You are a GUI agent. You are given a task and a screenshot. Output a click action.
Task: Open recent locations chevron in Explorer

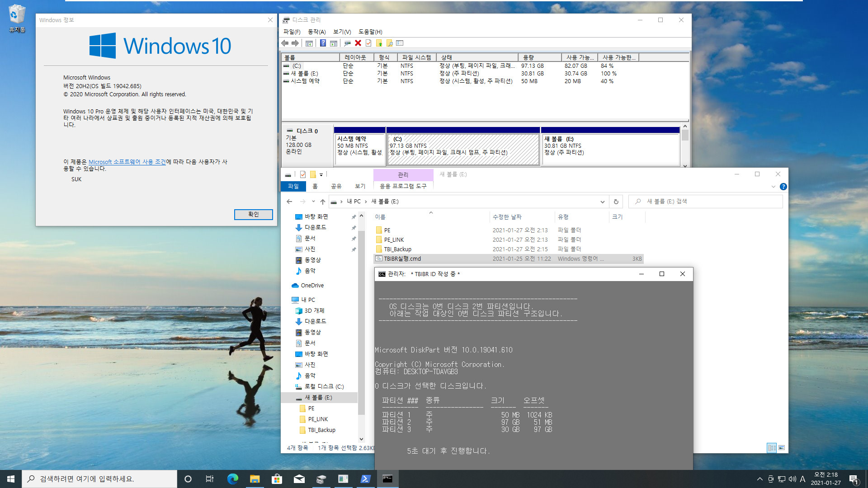(x=313, y=202)
